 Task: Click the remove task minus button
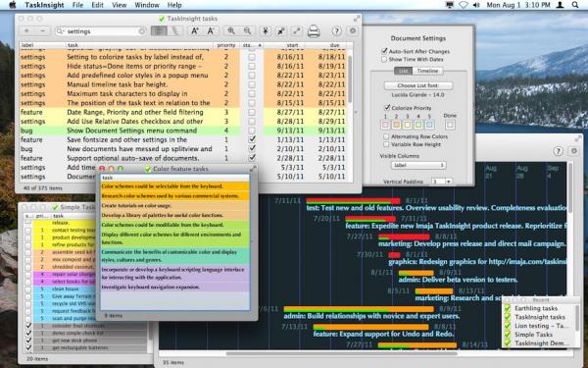42,31
